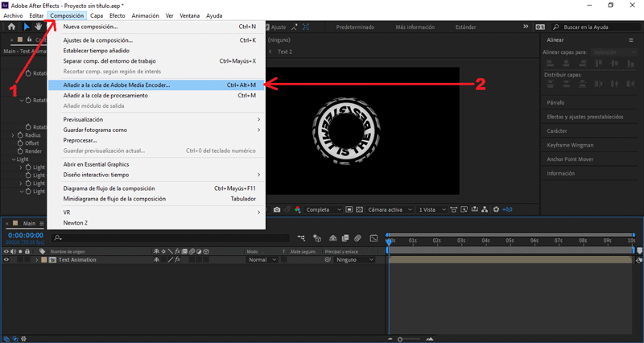Screen dimensions: 644x343
Task: Click the audio column header icon
Action: 14,251
